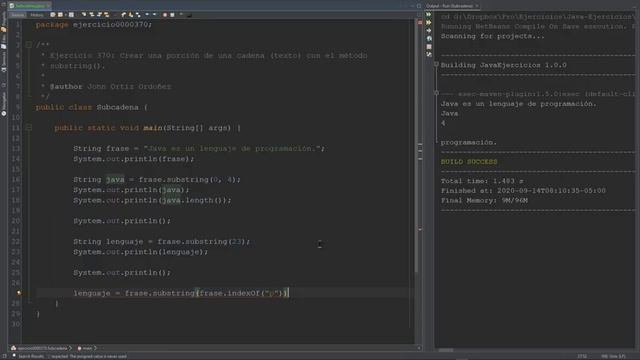
Task: Click 'package ejercicio0000370;' on line 1
Action: click(93, 24)
